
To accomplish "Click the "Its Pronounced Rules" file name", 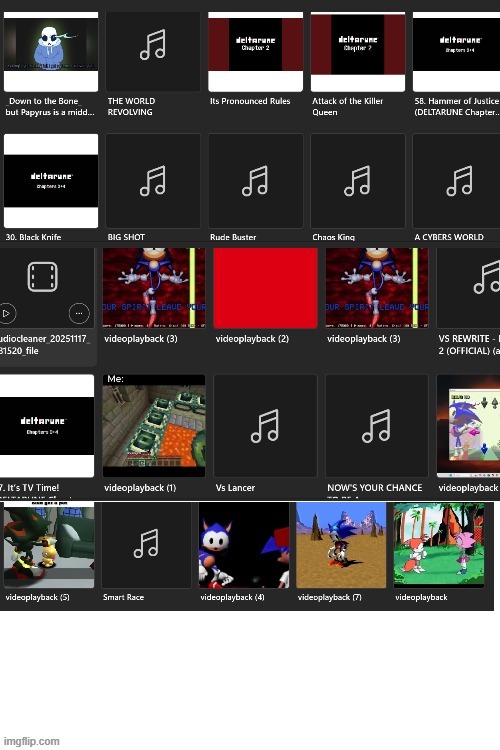I will click(x=250, y=101).
